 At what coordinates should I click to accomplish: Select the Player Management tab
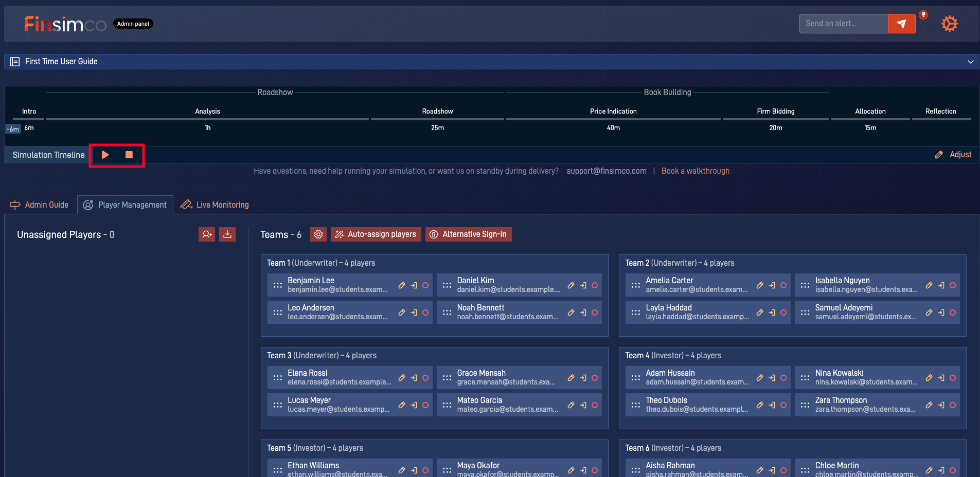point(125,205)
